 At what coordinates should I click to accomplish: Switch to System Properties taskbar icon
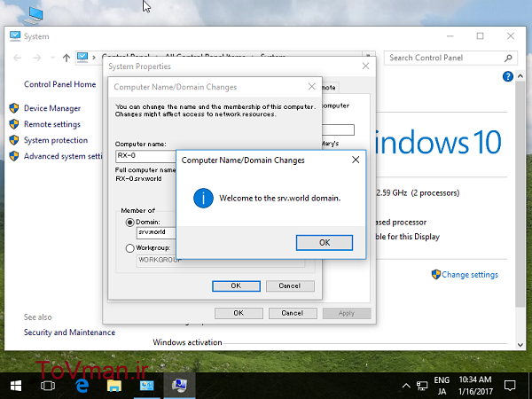click(x=179, y=386)
